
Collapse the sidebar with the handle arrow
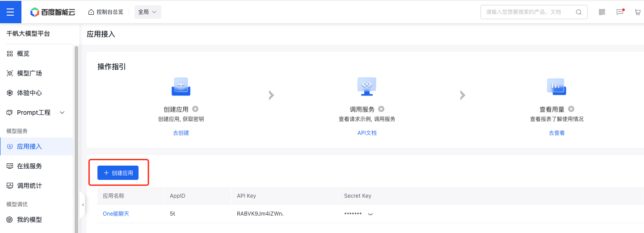82,205
